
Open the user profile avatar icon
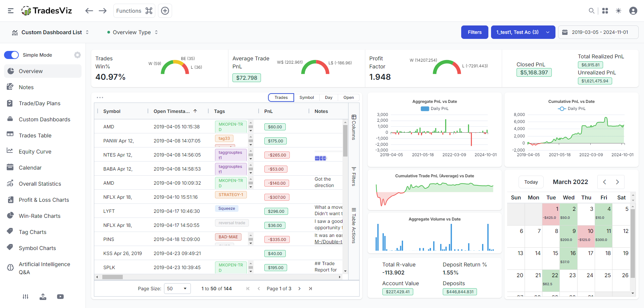633,11
